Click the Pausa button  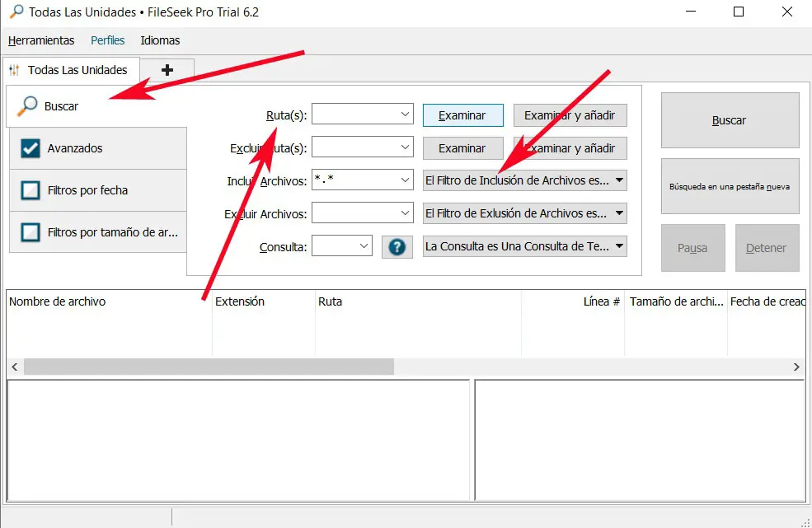pos(693,248)
